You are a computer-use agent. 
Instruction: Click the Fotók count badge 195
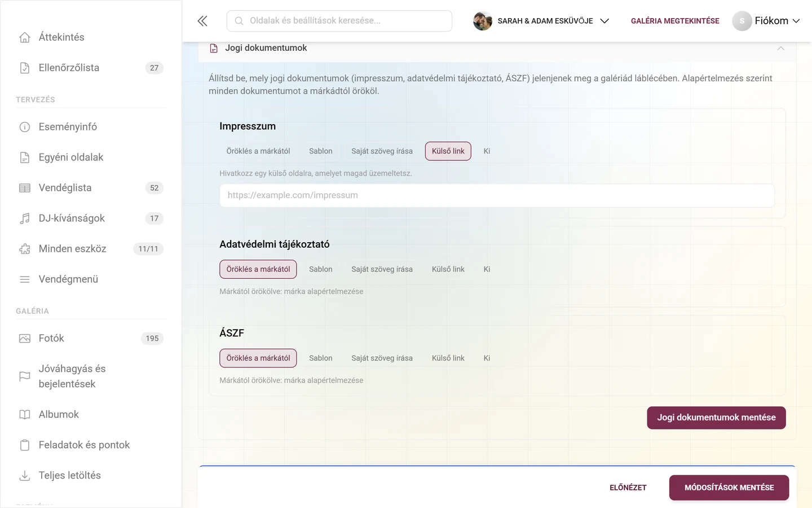[152, 339]
